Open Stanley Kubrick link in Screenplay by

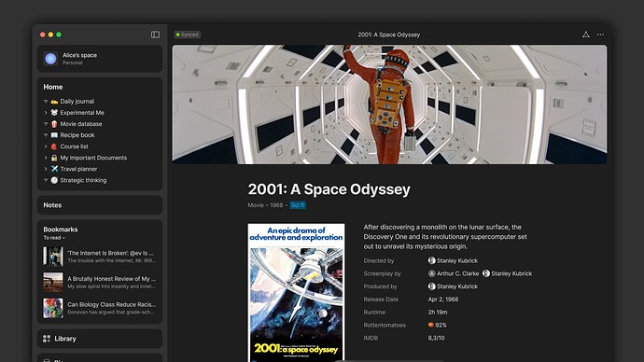coord(511,273)
